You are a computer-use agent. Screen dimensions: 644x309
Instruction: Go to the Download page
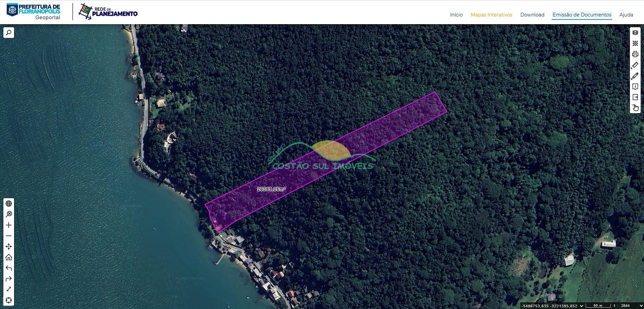(532, 15)
